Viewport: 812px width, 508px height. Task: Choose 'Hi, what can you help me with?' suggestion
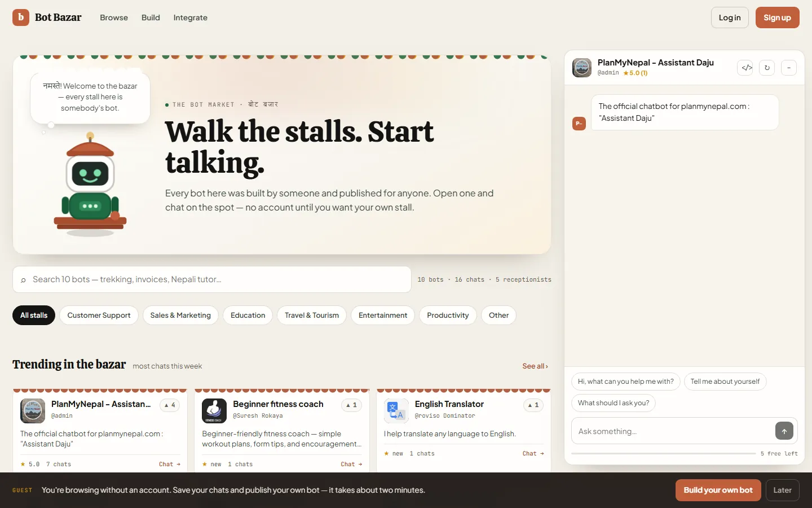[x=625, y=382]
